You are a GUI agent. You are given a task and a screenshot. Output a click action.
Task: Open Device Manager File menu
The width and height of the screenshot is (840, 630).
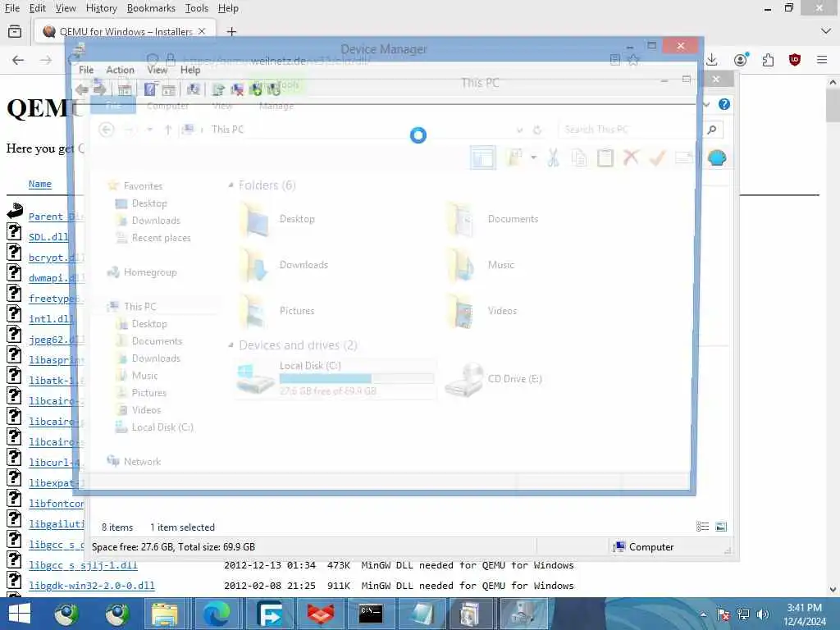pos(85,70)
